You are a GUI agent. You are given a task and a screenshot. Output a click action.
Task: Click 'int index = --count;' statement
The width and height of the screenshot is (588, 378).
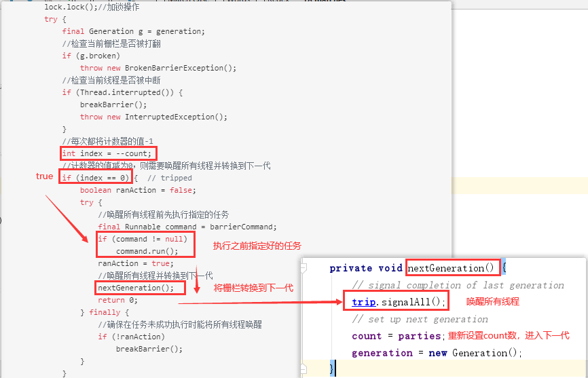[107, 153]
